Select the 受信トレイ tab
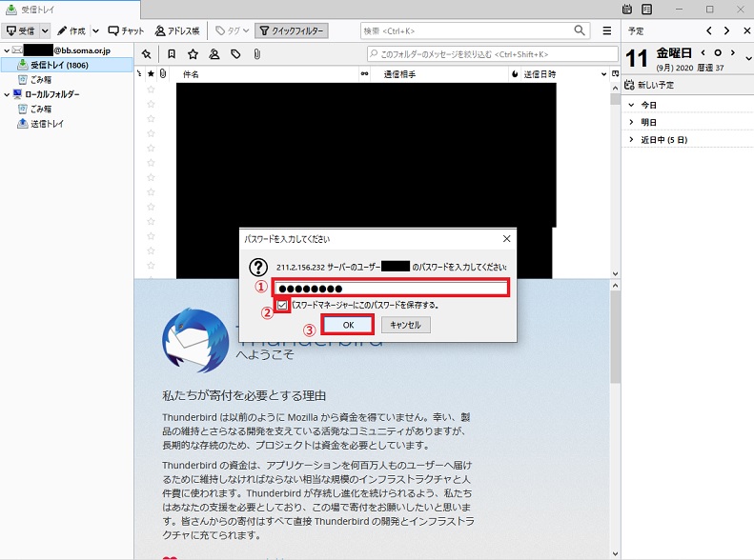 [71, 10]
